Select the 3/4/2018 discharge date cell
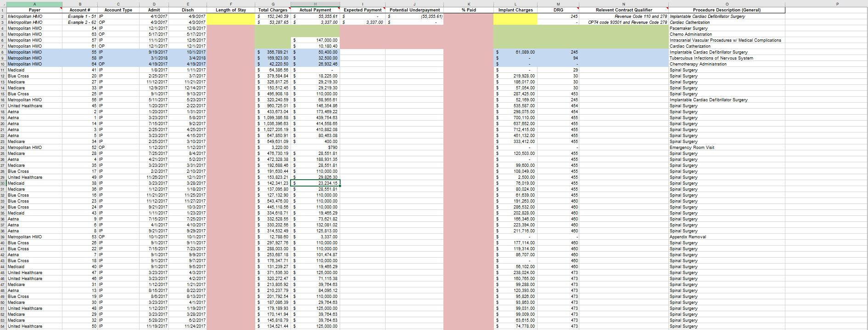The image size is (868, 330). [188, 58]
